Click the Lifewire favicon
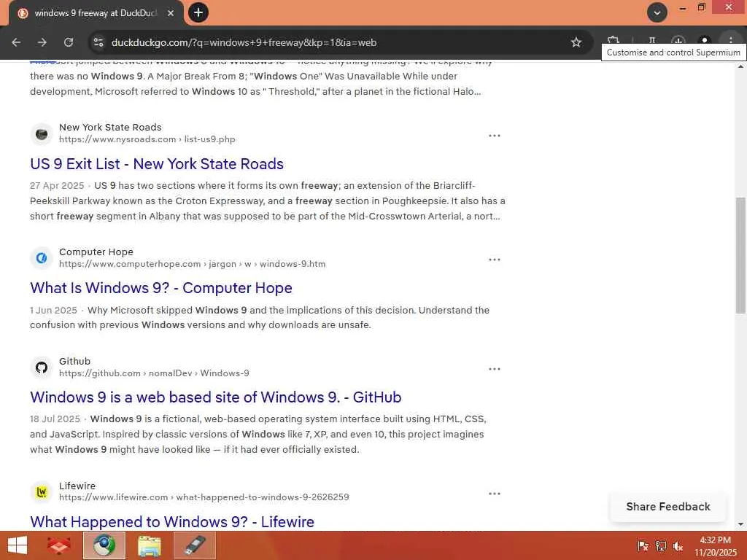Image resolution: width=747 pixels, height=560 pixels. [42, 492]
